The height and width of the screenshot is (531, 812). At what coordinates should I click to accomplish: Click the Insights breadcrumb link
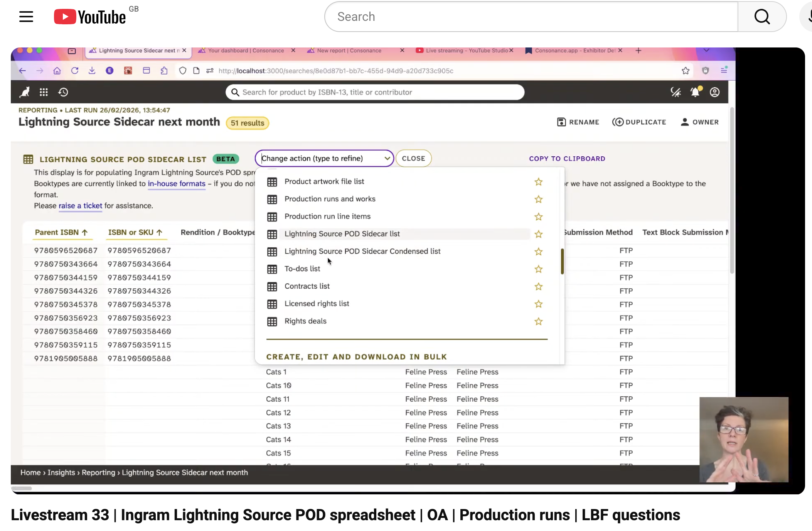[x=61, y=473]
